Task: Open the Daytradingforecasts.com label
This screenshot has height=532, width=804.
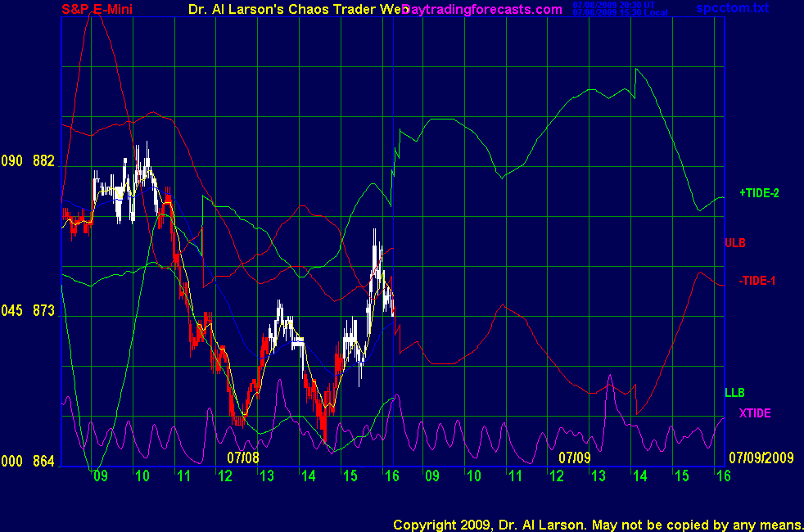Action: [482, 9]
